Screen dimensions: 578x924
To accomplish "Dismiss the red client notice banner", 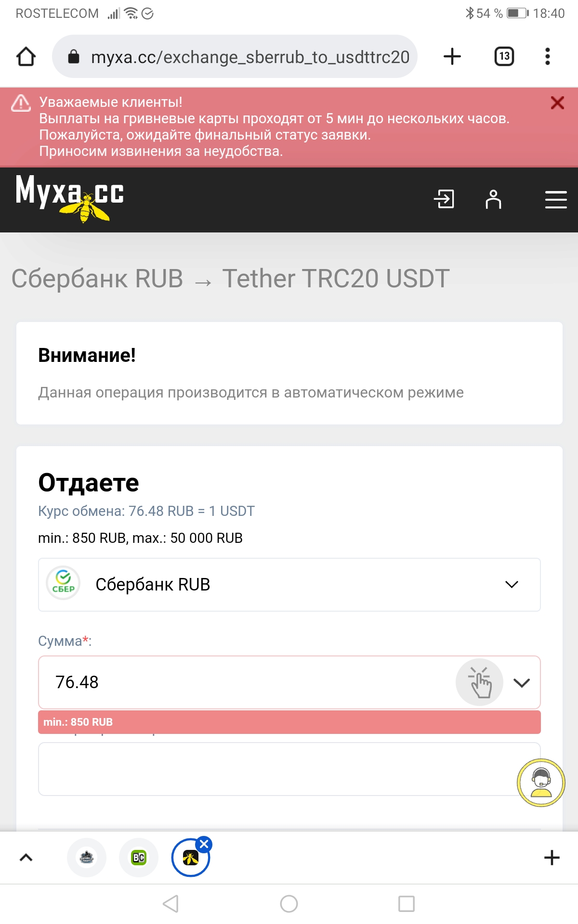I will pos(557,103).
